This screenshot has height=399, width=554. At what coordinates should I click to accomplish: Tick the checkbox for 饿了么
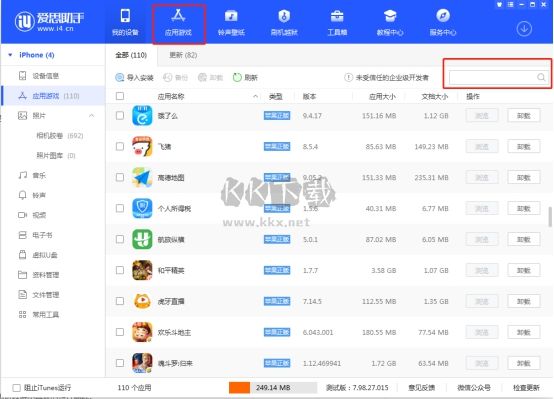click(x=120, y=116)
